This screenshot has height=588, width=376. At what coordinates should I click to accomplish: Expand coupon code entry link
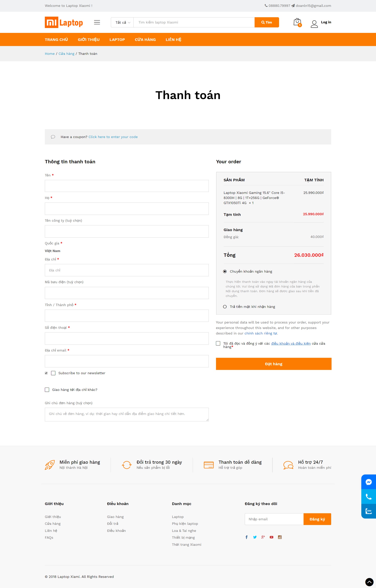(x=113, y=137)
